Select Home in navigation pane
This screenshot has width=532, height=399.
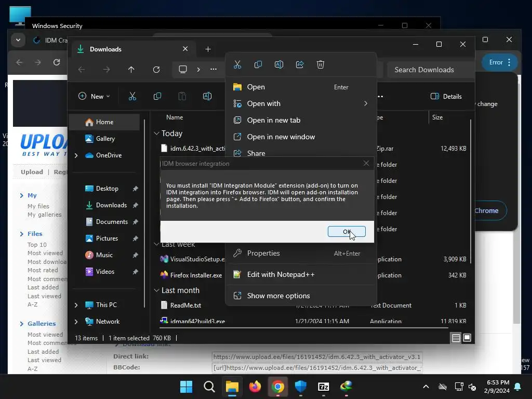(x=104, y=122)
